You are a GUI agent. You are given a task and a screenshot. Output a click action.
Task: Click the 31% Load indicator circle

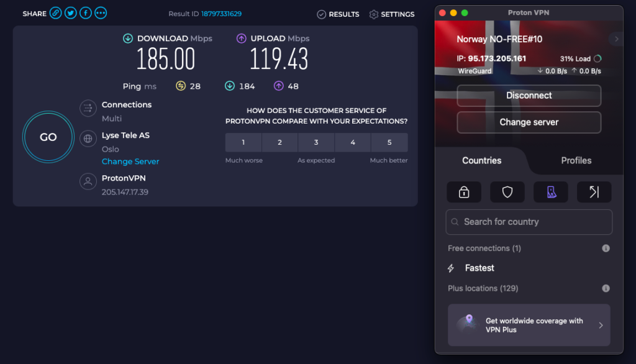[x=597, y=59]
